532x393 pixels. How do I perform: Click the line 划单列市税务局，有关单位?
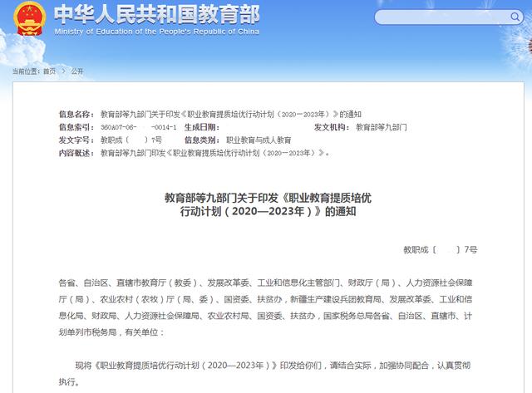111,332
